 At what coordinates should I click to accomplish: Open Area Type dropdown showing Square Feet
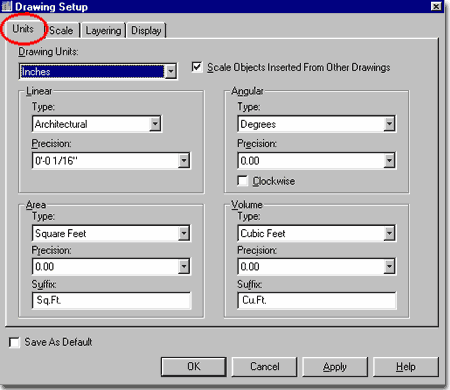(111, 233)
